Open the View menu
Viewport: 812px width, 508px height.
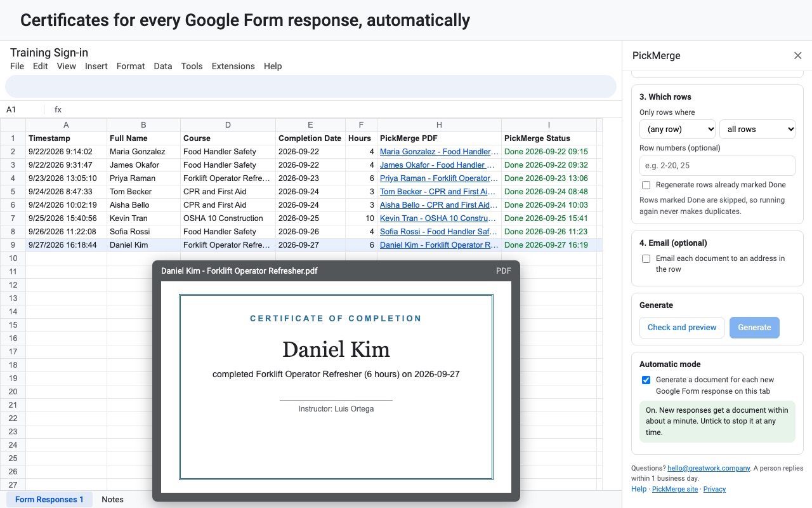pos(67,66)
